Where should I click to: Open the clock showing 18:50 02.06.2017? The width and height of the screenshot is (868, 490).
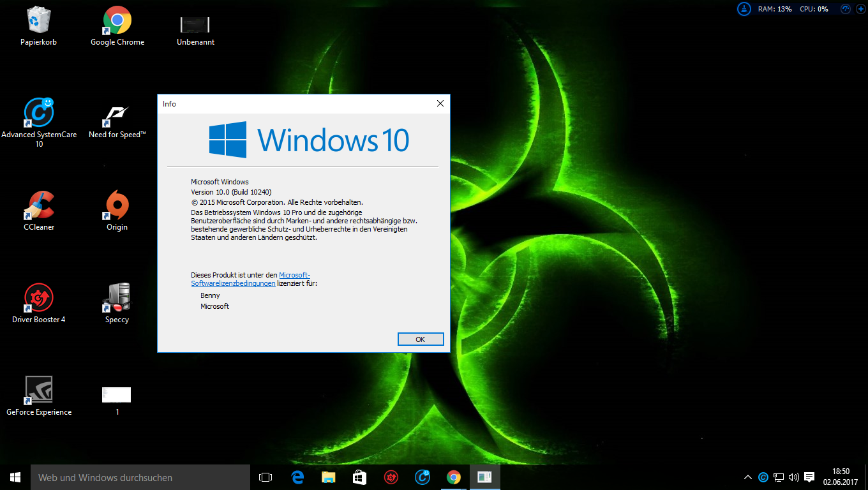point(841,477)
